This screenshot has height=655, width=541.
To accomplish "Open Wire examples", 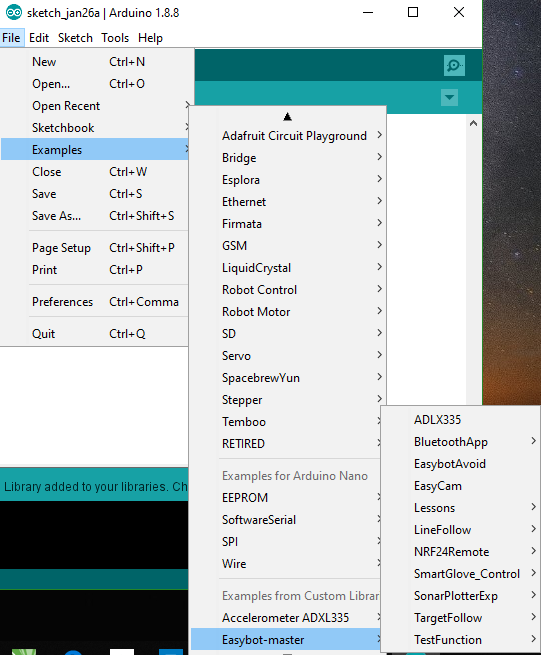I will (286, 564).
